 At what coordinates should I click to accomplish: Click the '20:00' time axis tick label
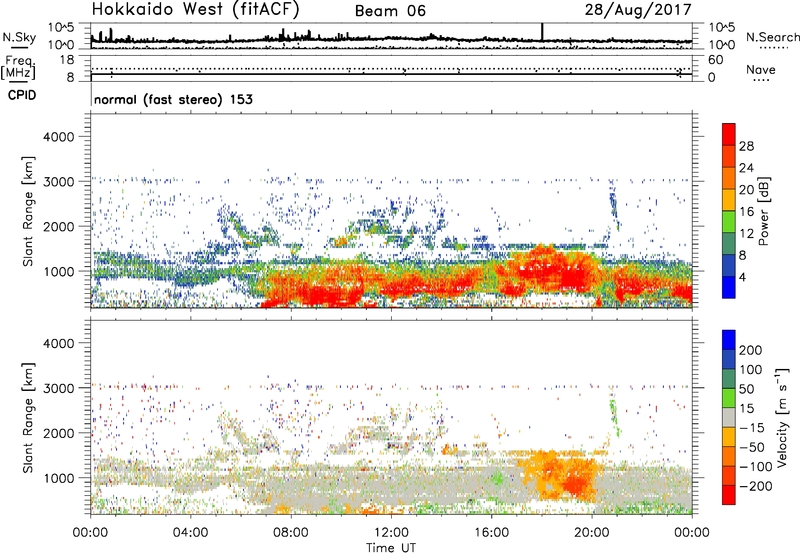pos(592,533)
